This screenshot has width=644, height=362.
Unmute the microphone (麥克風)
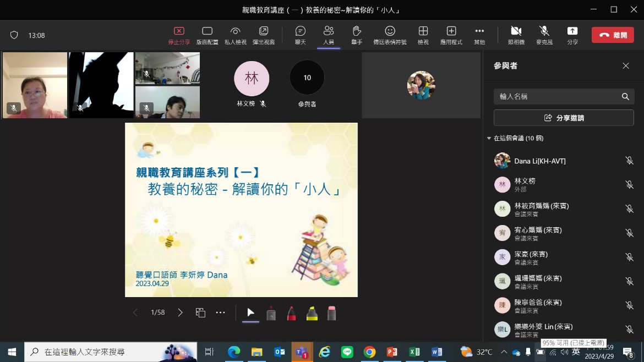click(x=544, y=34)
